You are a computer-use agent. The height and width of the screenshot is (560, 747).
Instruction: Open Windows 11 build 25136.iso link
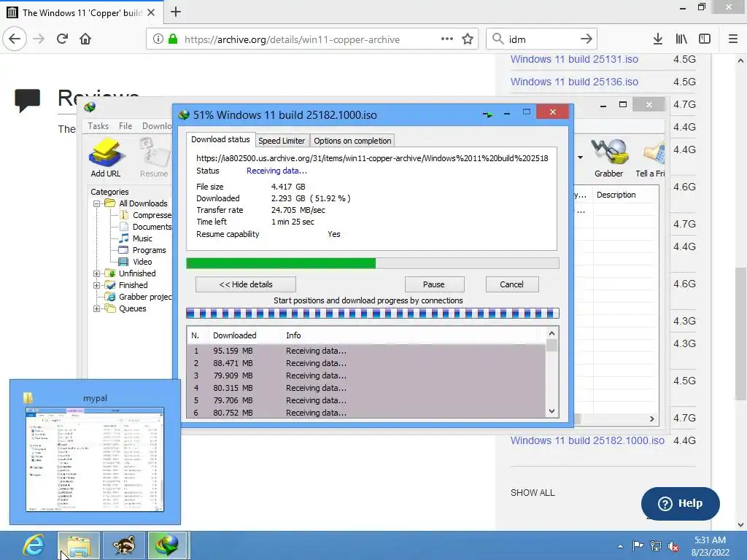pyautogui.click(x=574, y=82)
